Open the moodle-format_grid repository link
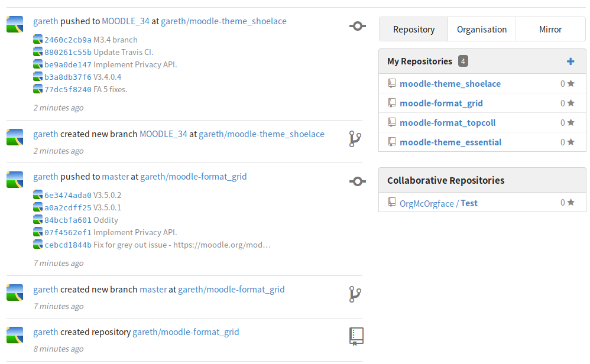This screenshot has height=364, width=590. (441, 103)
